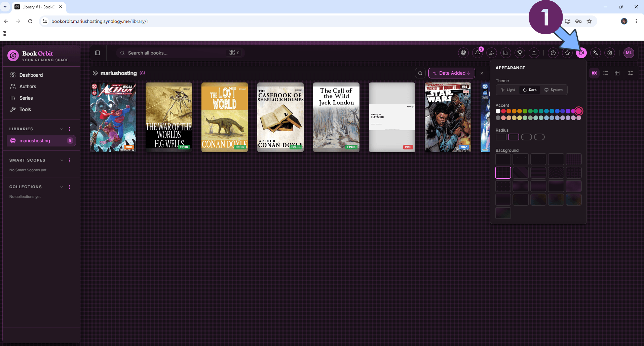The width and height of the screenshot is (644, 346).
Task: Click the upload books icon
Action: [534, 53]
